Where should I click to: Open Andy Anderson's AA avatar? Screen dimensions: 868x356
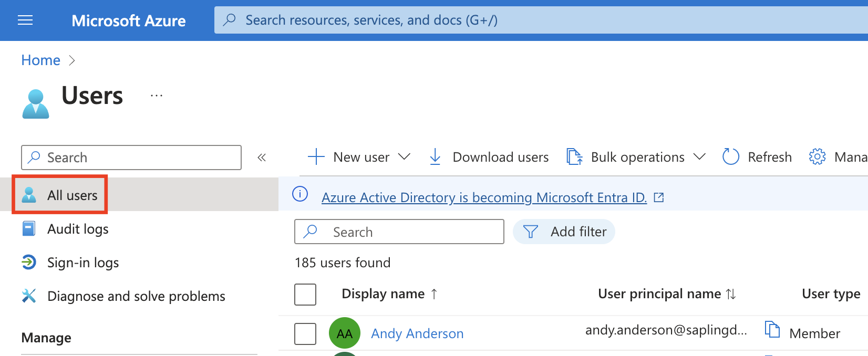tap(344, 333)
